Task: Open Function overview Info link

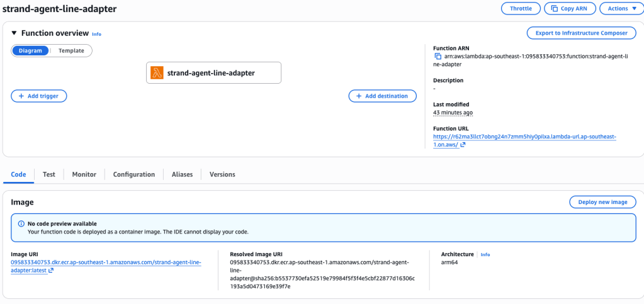Action: click(x=96, y=34)
